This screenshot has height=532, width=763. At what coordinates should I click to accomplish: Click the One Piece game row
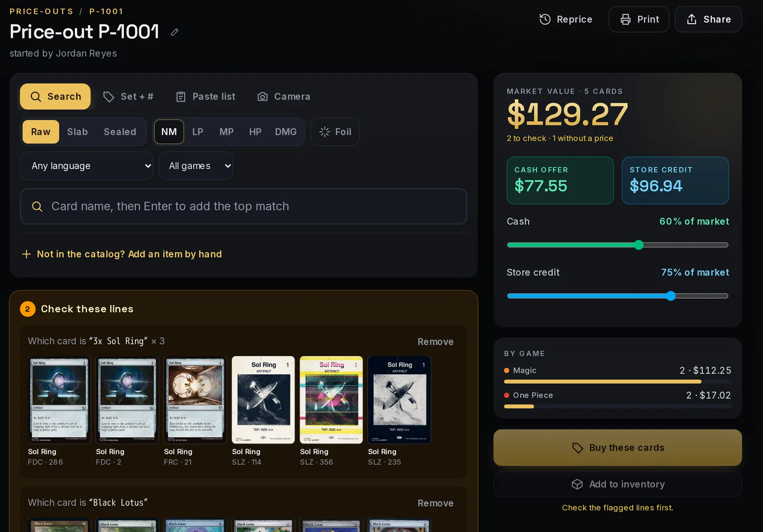(x=618, y=399)
